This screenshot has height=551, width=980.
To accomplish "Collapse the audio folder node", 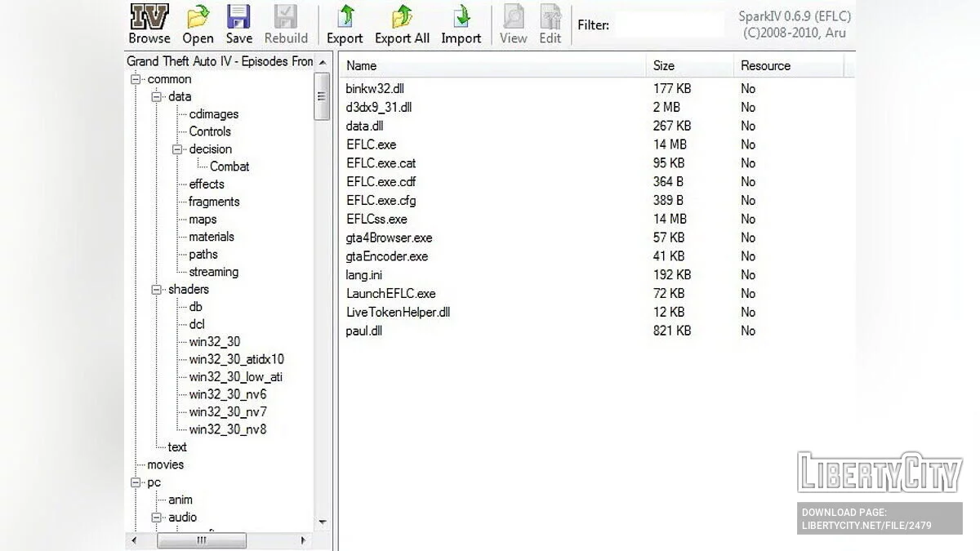I will tap(157, 518).
